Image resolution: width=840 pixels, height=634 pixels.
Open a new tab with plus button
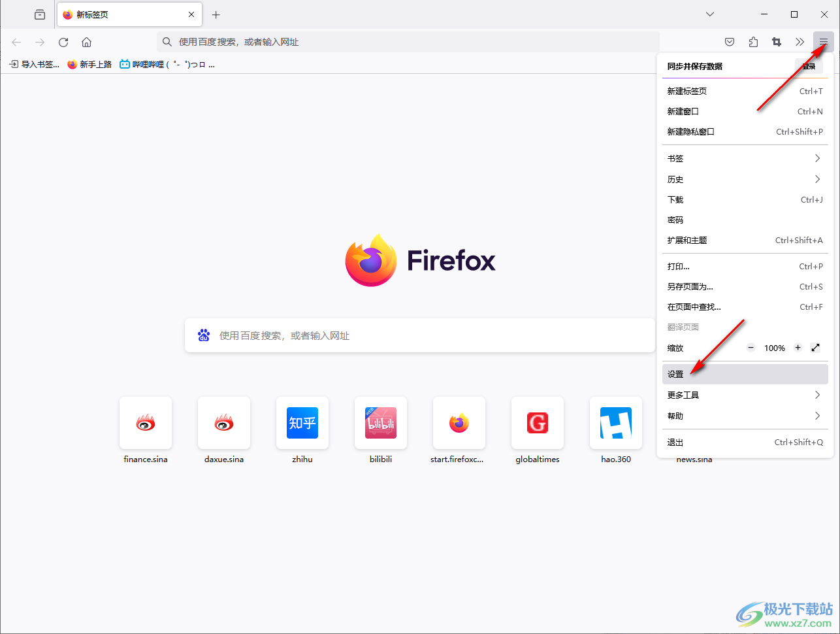216,14
